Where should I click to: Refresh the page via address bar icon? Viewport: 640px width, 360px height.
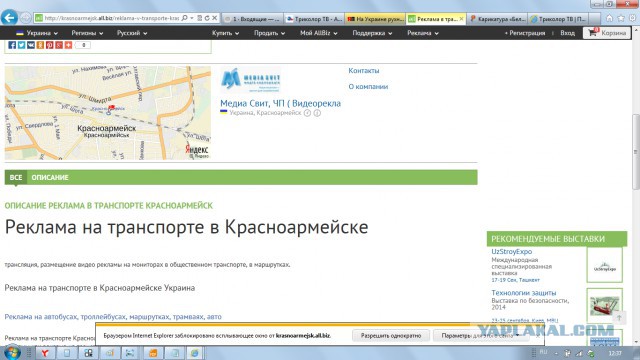[x=207, y=18]
